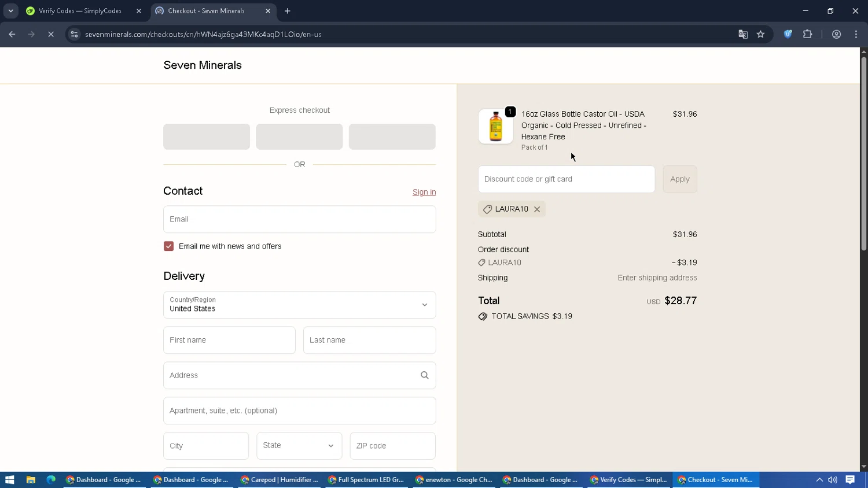This screenshot has height=488, width=868.
Task: Click the castor oil product thumbnail
Action: 496,126
